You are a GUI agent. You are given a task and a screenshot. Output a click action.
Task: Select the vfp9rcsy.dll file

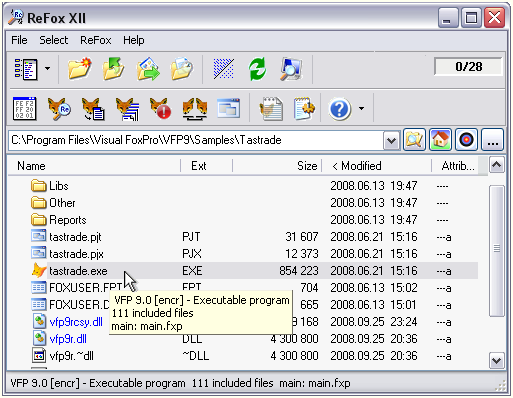click(x=76, y=322)
